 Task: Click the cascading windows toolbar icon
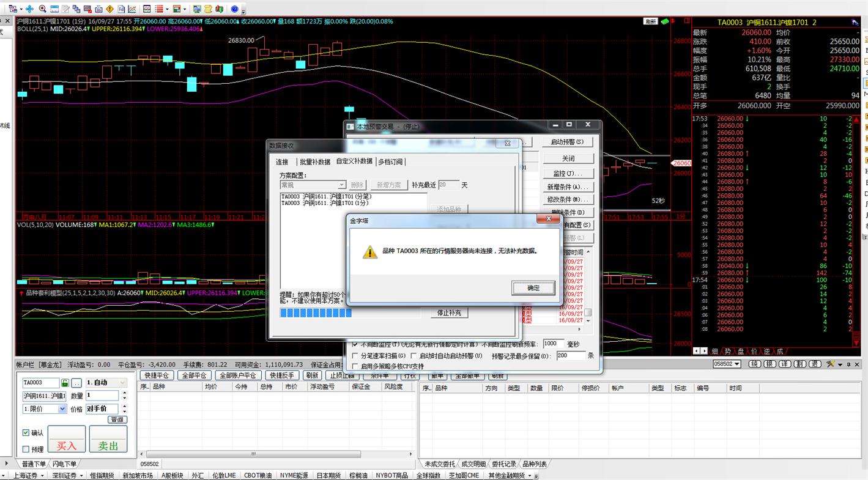(76, 9)
